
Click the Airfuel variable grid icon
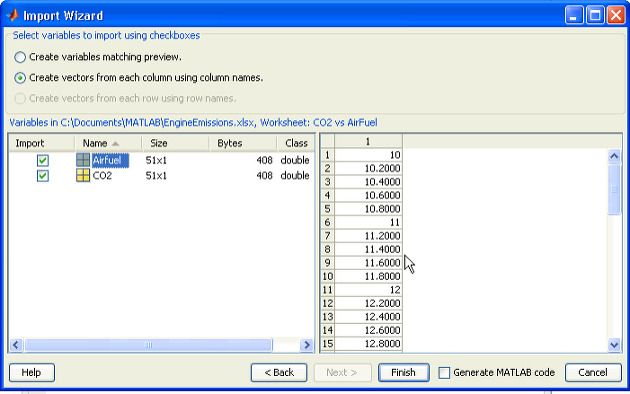pos(83,160)
